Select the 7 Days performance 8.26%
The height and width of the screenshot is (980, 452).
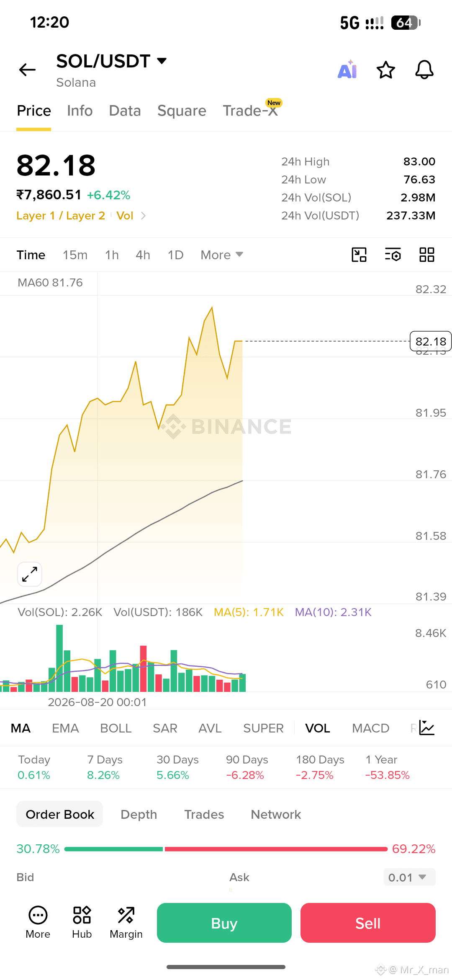coord(105,767)
